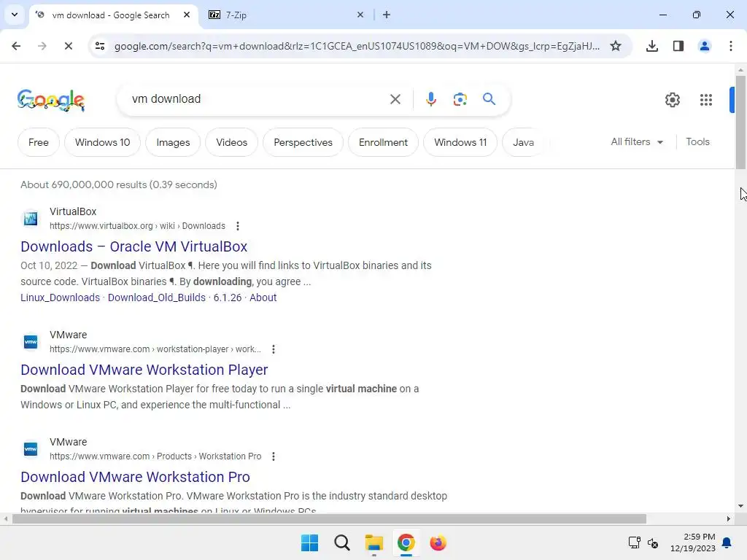Toggle the Chrome side panel icon
The height and width of the screenshot is (560, 747).
[x=678, y=46]
